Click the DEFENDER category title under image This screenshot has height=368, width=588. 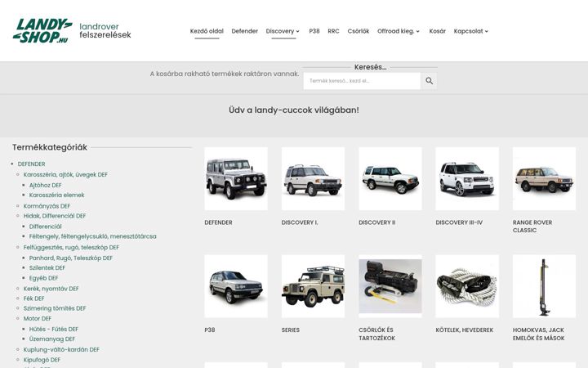pyautogui.click(x=218, y=222)
